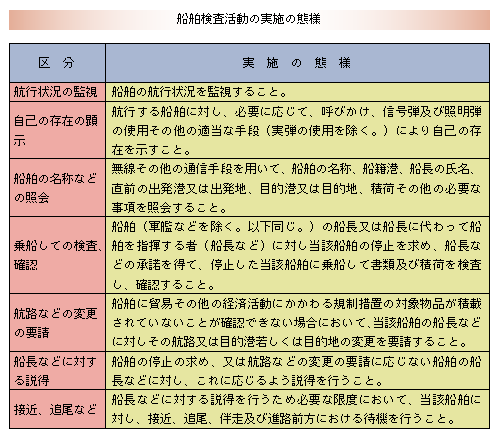Select the text about 規制措置の対象物品
Screen dimensions: 500x439
[x=297, y=323]
